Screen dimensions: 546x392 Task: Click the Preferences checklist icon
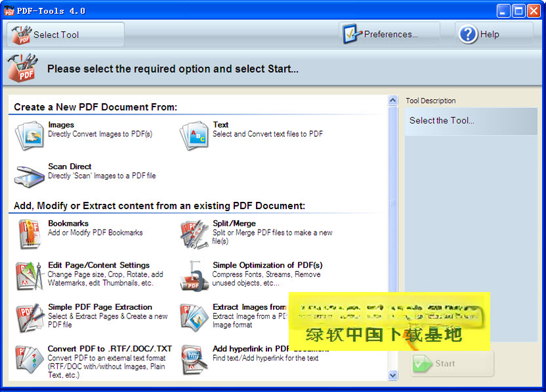tap(352, 34)
